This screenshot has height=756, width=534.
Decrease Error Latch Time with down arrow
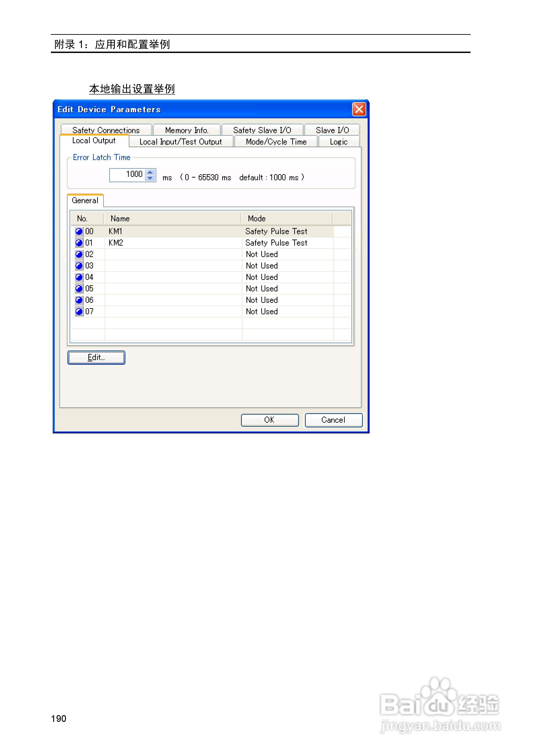[150, 178]
